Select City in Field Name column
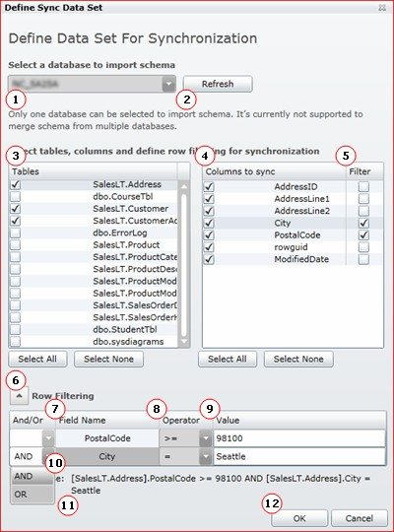 click(107, 457)
